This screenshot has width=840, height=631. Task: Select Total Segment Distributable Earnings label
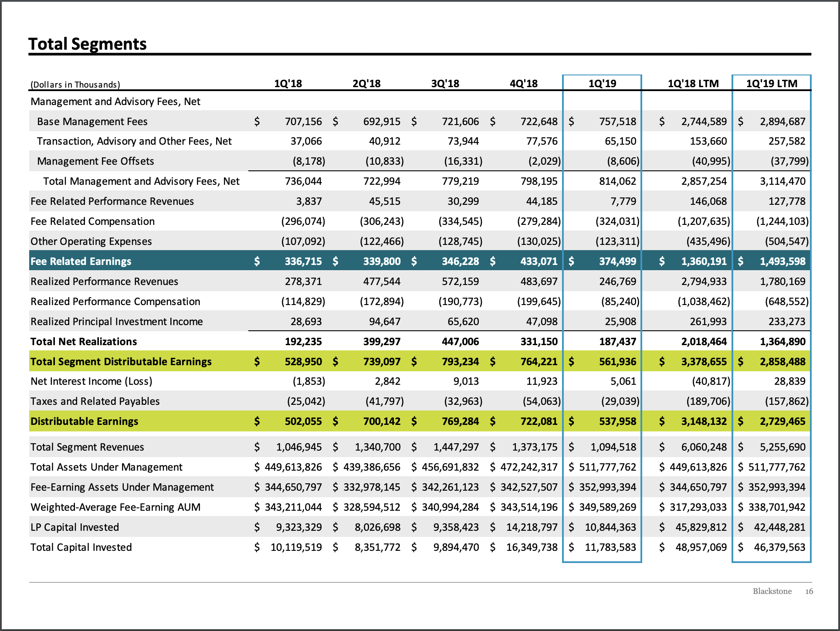(x=121, y=362)
